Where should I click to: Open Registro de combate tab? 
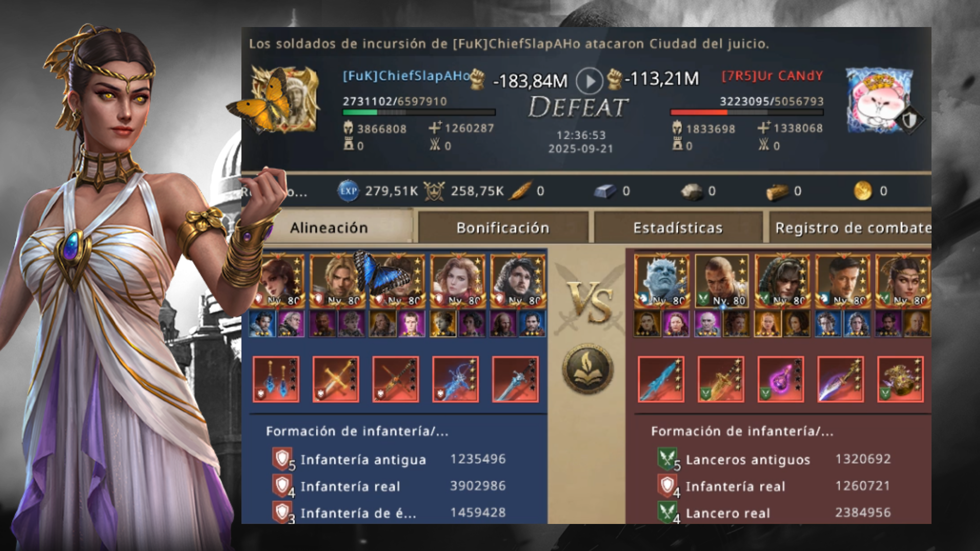(851, 228)
